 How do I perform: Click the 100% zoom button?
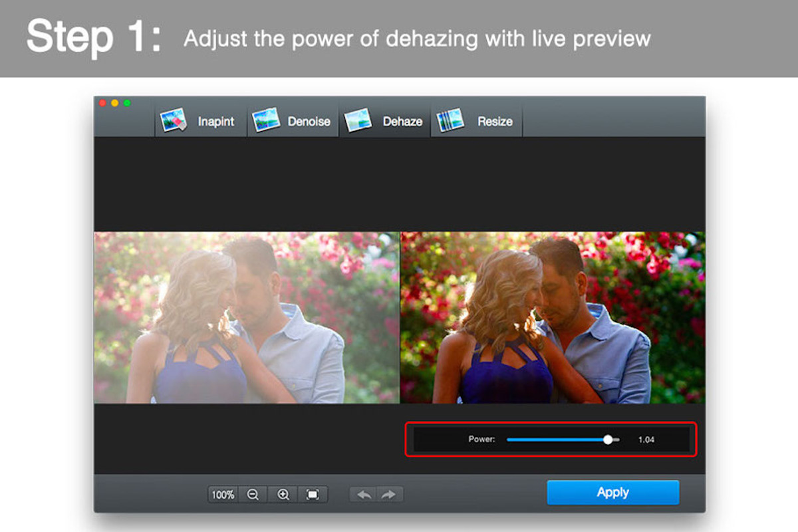[x=223, y=494]
